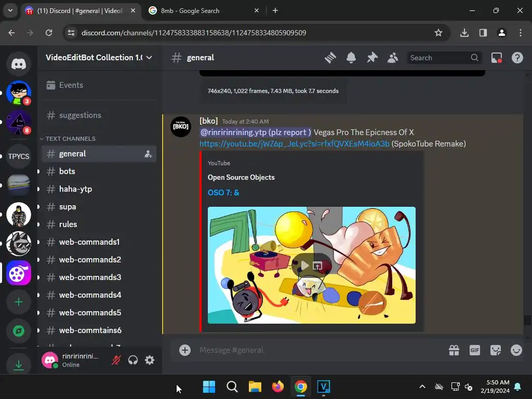Click Add a Server plus icon
Image resolution: width=532 pixels, height=399 pixels.
tap(19, 302)
